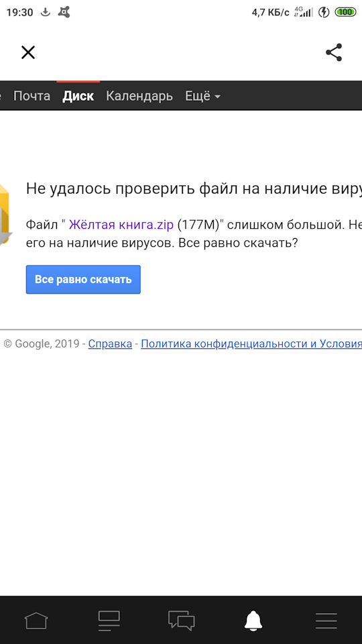This screenshot has height=644, width=362.
Task: Open the hamburger menu icon at bottom right
Action: click(326, 620)
